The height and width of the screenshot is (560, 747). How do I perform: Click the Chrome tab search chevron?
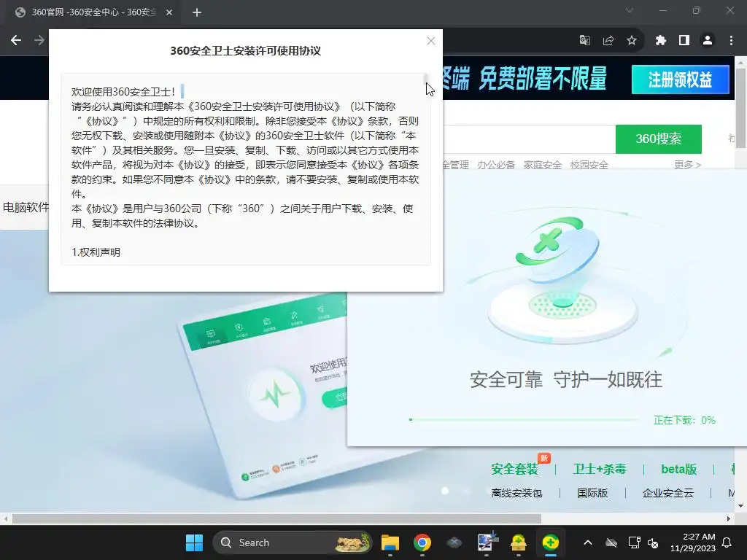pos(630,10)
